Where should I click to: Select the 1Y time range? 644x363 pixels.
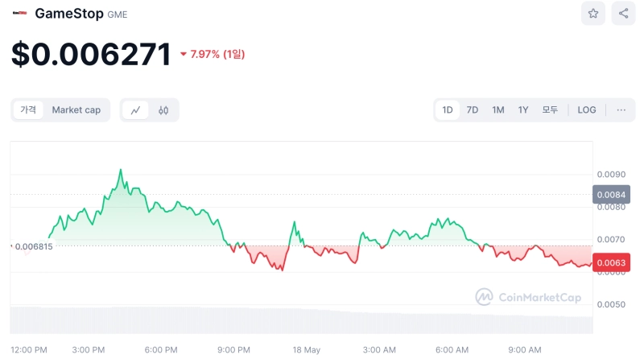coord(523,110)
